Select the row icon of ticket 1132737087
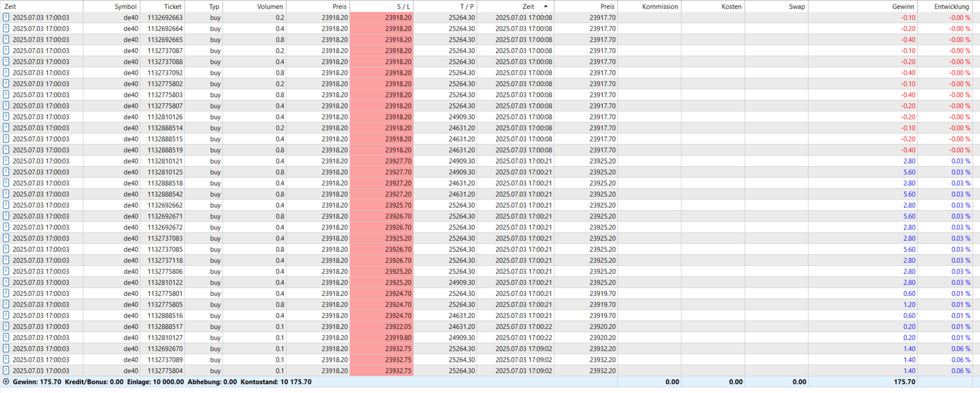This screenshot has width=980, height=393. [6, 50]
